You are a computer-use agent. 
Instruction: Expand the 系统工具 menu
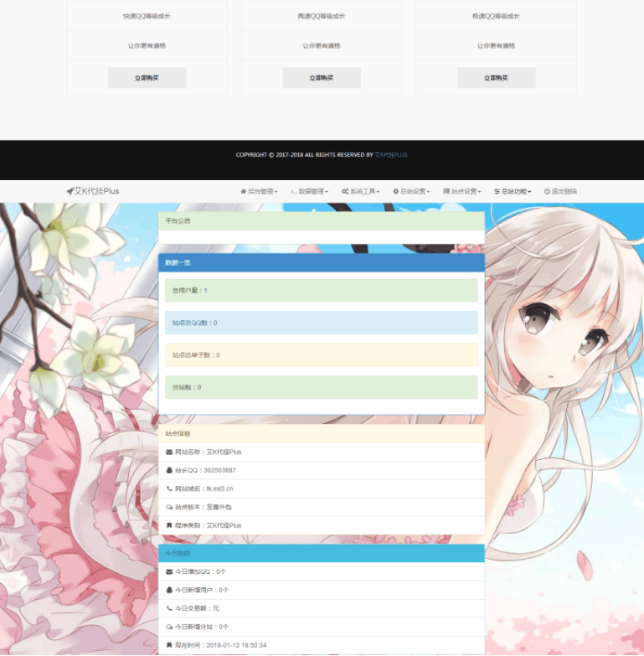coord(360,192)
